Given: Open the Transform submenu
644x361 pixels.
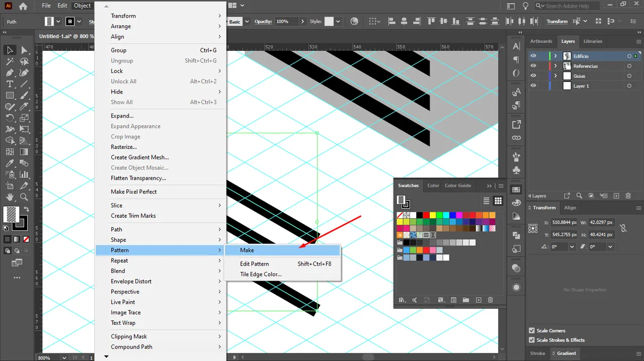Looking at the screenshot, I should tap(161, 16).
